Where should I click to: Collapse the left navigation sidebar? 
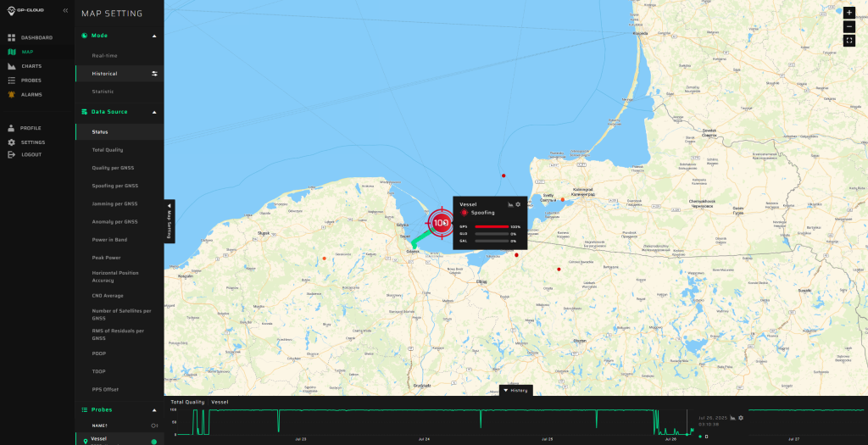pos(66,10)
